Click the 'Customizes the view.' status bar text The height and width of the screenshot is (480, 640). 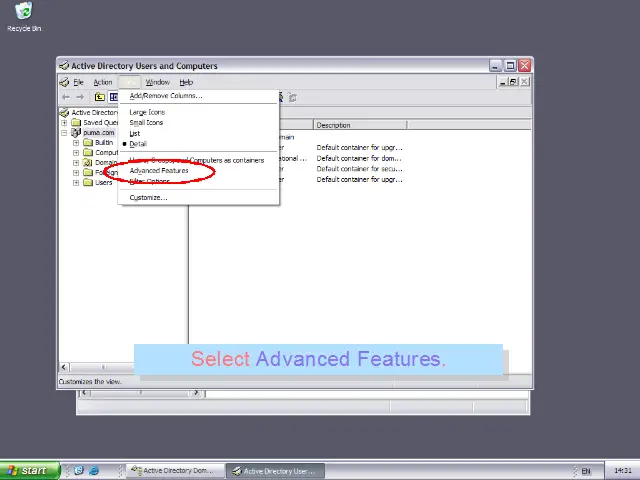click(90, 382)
